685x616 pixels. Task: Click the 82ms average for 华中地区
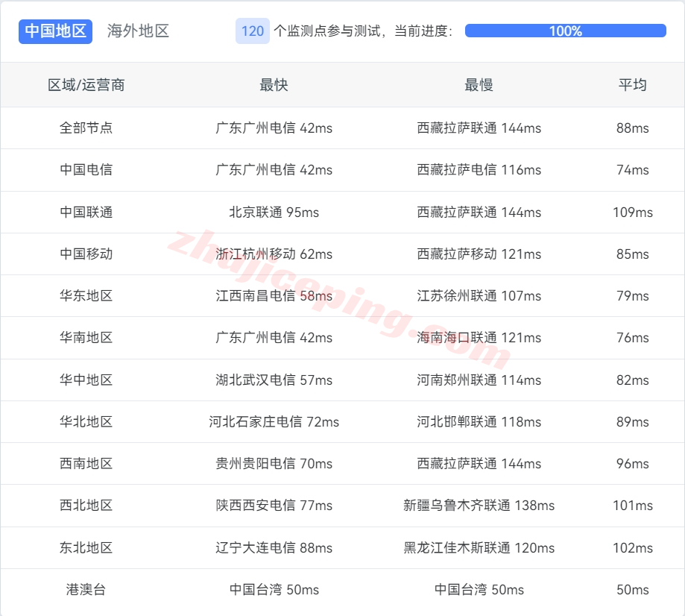tap(633, 380)
